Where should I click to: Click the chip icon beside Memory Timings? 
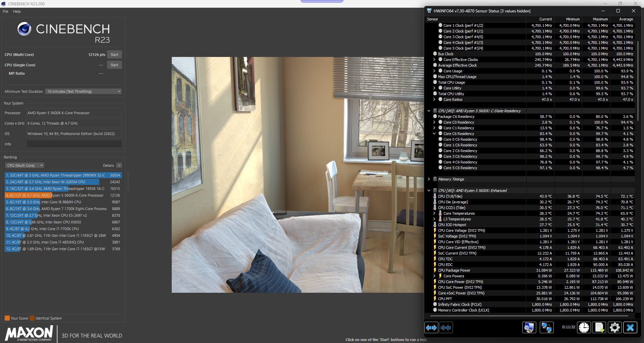tap(435, 179)
